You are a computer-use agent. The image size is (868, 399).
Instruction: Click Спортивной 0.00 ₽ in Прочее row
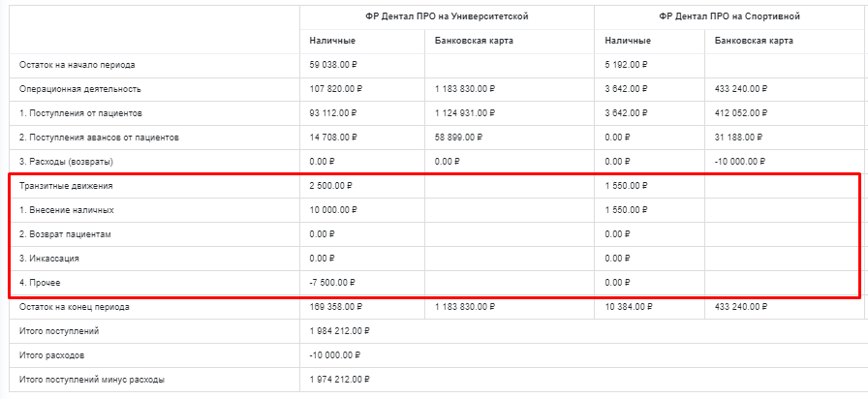(x=617, y=284)
